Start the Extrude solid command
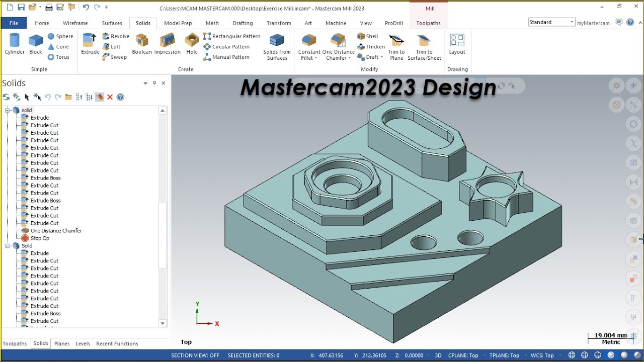The image size is (644, 362). click(90, 44)
